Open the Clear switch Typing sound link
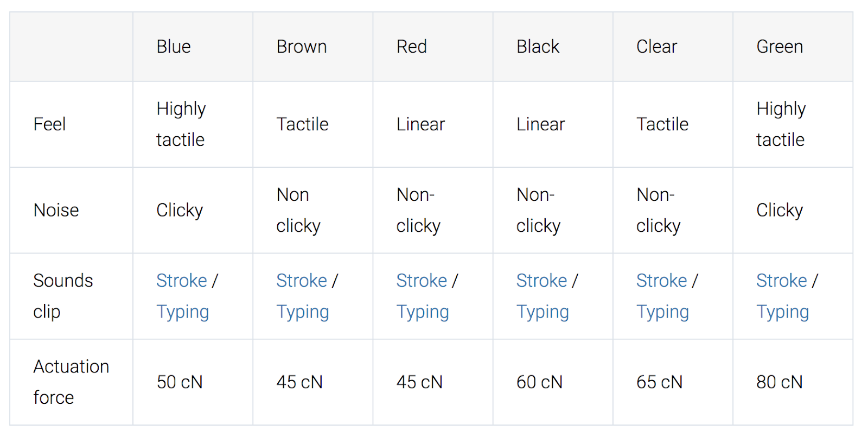Screen dimensions: 868x437 (x=662, y=312)
